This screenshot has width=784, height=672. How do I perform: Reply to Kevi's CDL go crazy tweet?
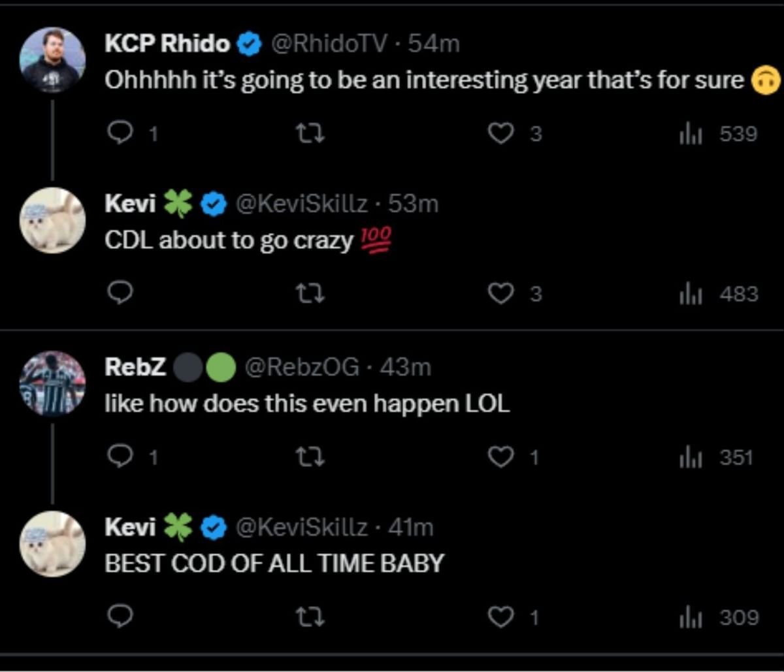[120, 294]
